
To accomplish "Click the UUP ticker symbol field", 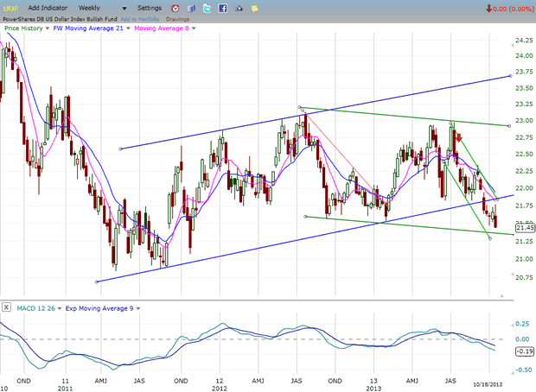I will tap(10, 8).
